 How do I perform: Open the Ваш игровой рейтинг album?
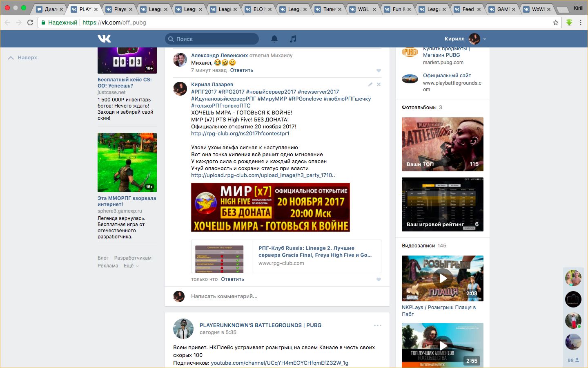point(443,204)
